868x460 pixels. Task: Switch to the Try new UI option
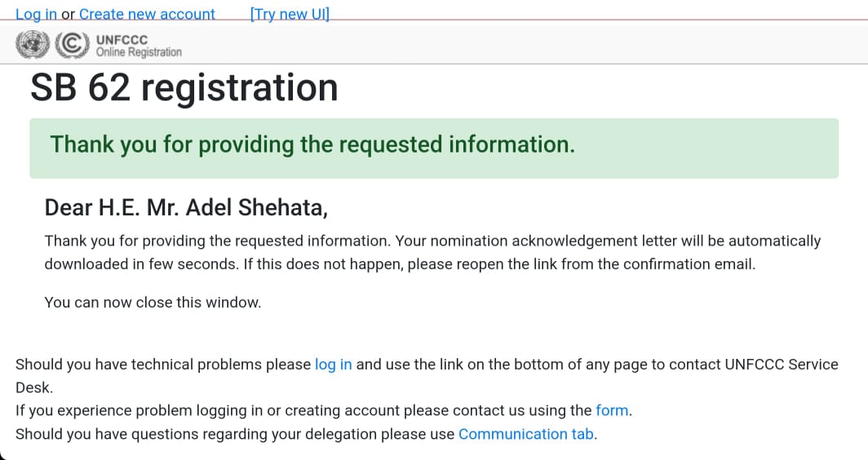pos(290,14)
